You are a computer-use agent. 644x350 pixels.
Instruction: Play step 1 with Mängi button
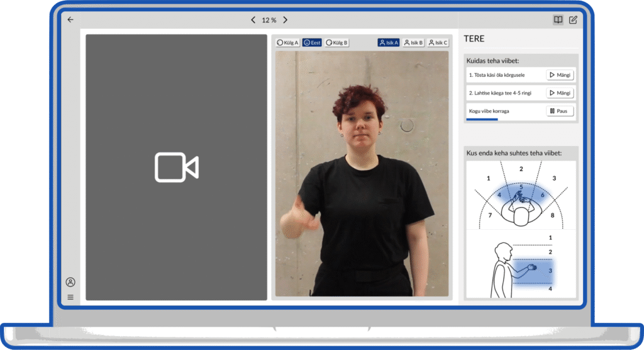pyautogui.click(x=560, y=75)
